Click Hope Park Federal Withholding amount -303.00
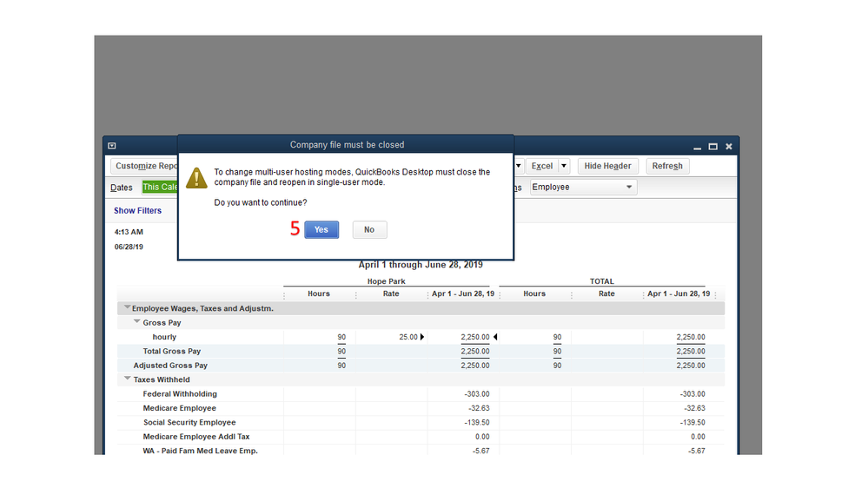Screen dimensions: 868x488 pos(477,394)
